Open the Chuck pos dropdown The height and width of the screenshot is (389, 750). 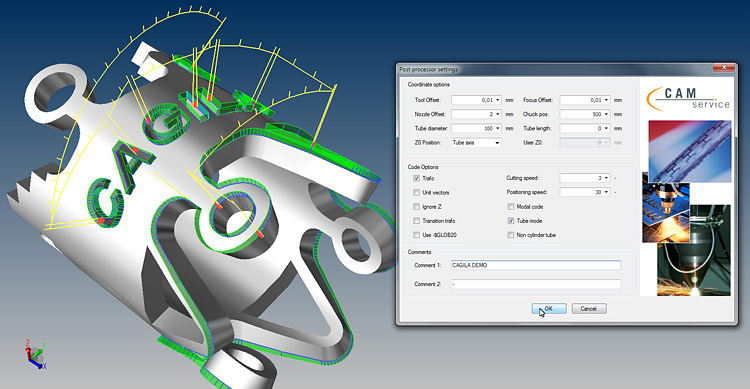607,114
